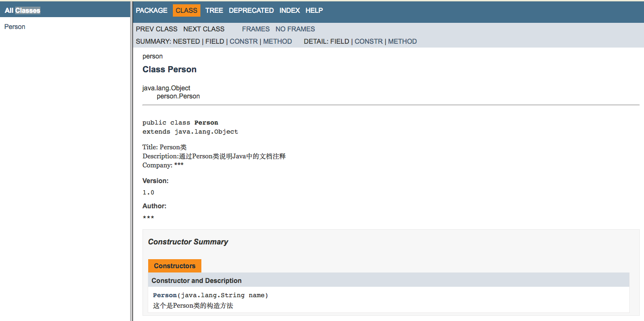Click the Constructor Summary heading
644x321 pixels.
[x=188, y=242]
